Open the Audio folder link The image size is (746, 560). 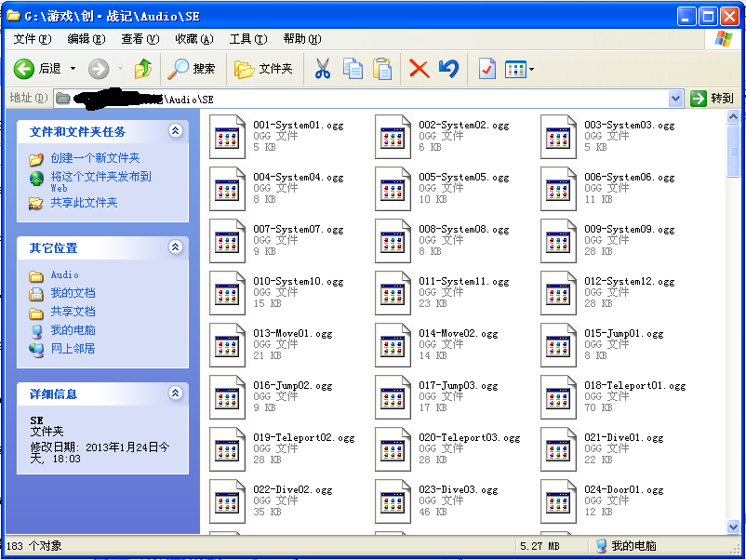tap(65, 275)
